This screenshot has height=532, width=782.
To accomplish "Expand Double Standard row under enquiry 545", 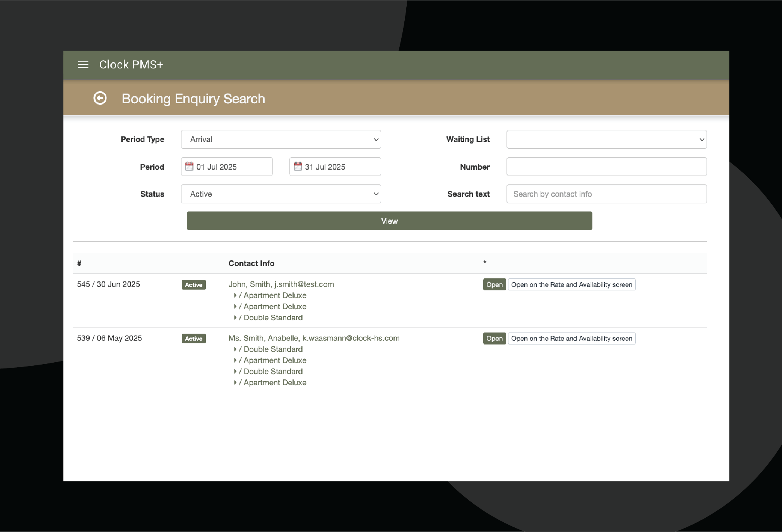I will pyautogui.click(x=235, y=318).
